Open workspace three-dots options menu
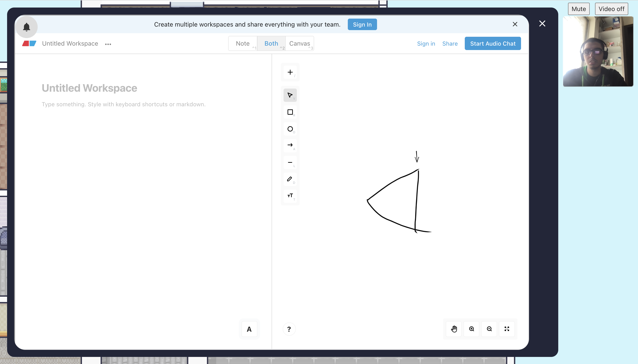 (108, 44)
